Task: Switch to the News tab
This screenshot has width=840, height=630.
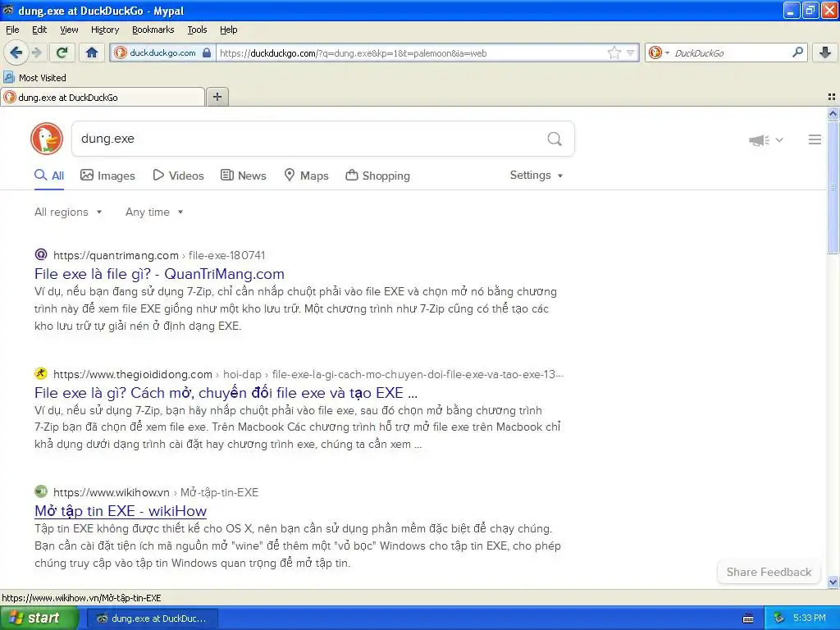Action: [x=244, y=176]
